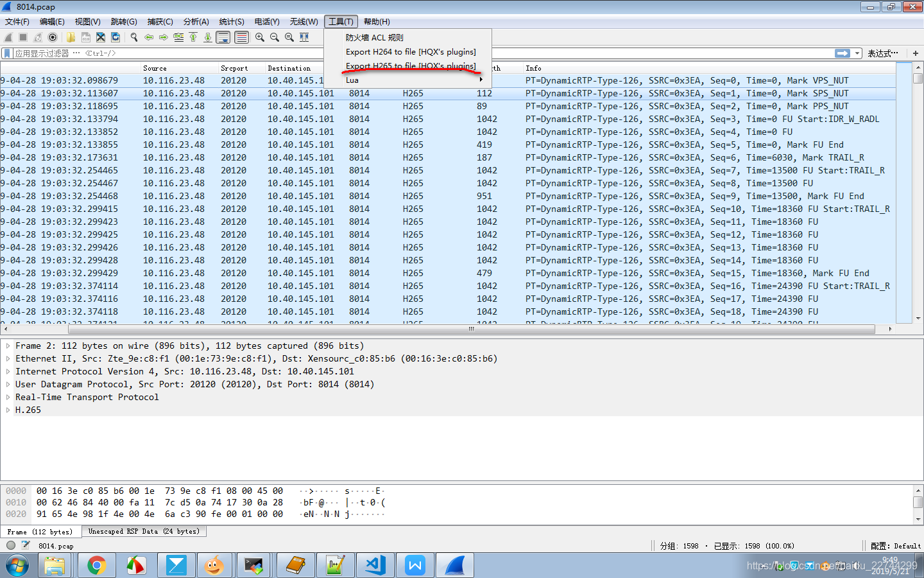
Task: Open Windows Start button
Action: click(17, 566)
